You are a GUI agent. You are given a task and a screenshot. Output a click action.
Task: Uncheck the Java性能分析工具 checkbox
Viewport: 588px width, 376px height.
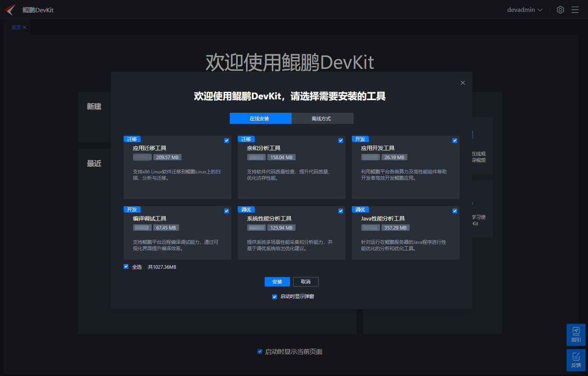tap(455, 211)
